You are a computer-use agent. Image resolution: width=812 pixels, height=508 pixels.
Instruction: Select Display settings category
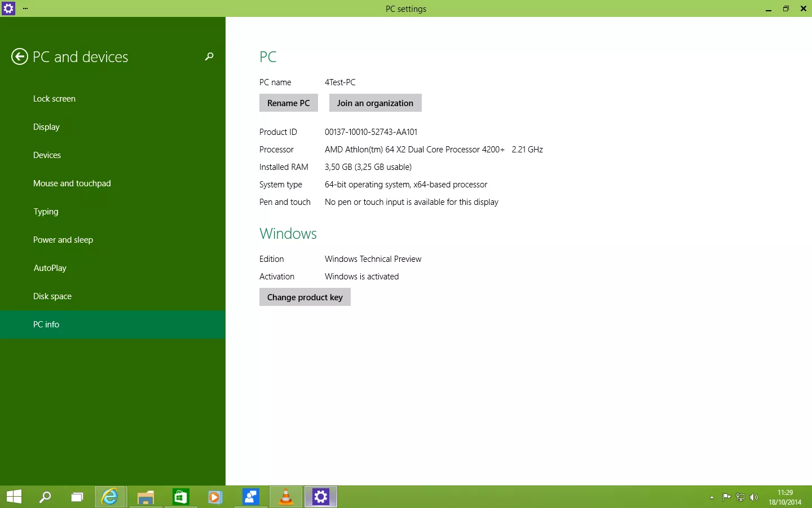pos(113,127)
